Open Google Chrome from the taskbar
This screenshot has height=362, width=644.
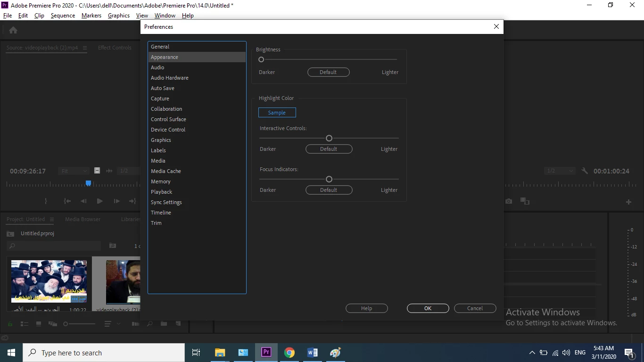click(289, 353)
